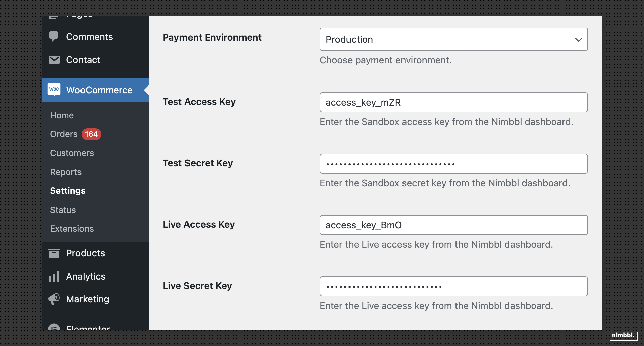This screenshot has width=644, height=346.
Task: Navigate to WooCommerce Home
Action: coord(62,115)
